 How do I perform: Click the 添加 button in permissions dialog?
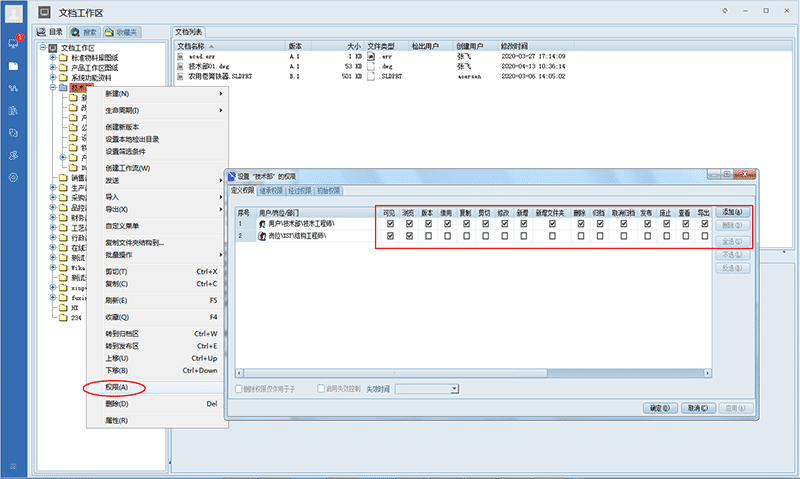(x=730, y=213)
